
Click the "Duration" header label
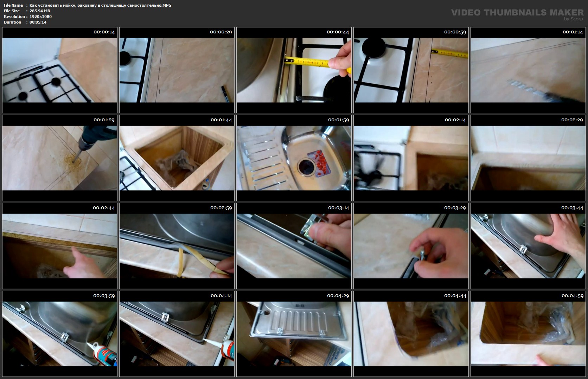[13, 22]
